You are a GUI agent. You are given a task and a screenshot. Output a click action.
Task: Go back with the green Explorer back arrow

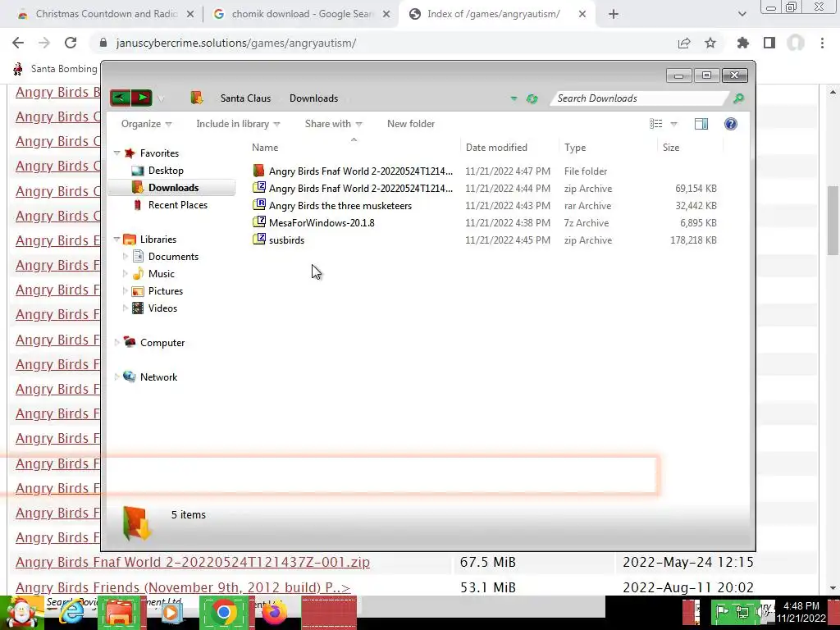click(x=121, y=98)
